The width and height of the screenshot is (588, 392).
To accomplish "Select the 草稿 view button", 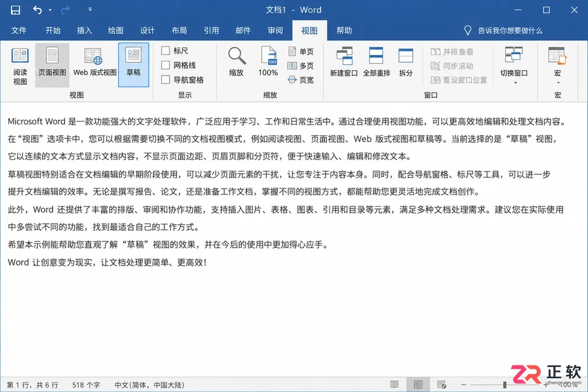I will click(134, 65).
